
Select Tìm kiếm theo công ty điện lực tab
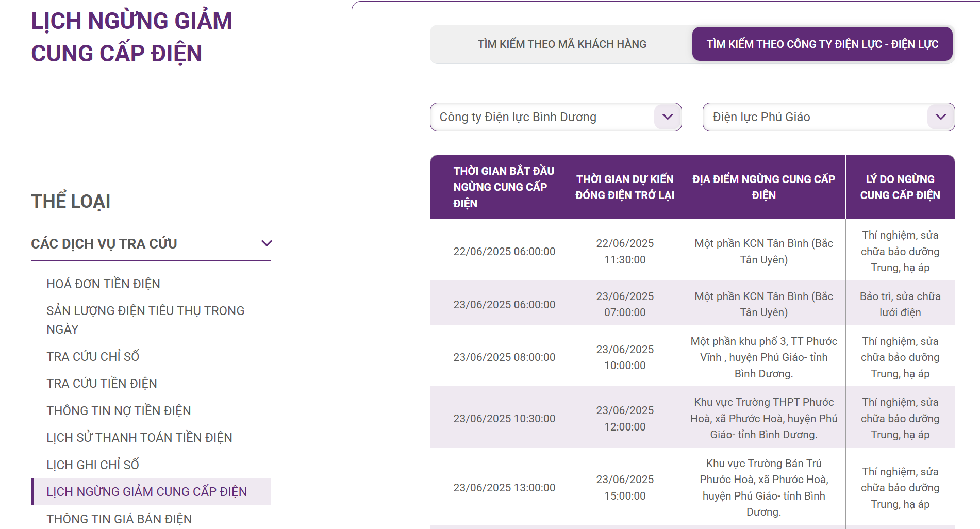click(x=822, y=44)
